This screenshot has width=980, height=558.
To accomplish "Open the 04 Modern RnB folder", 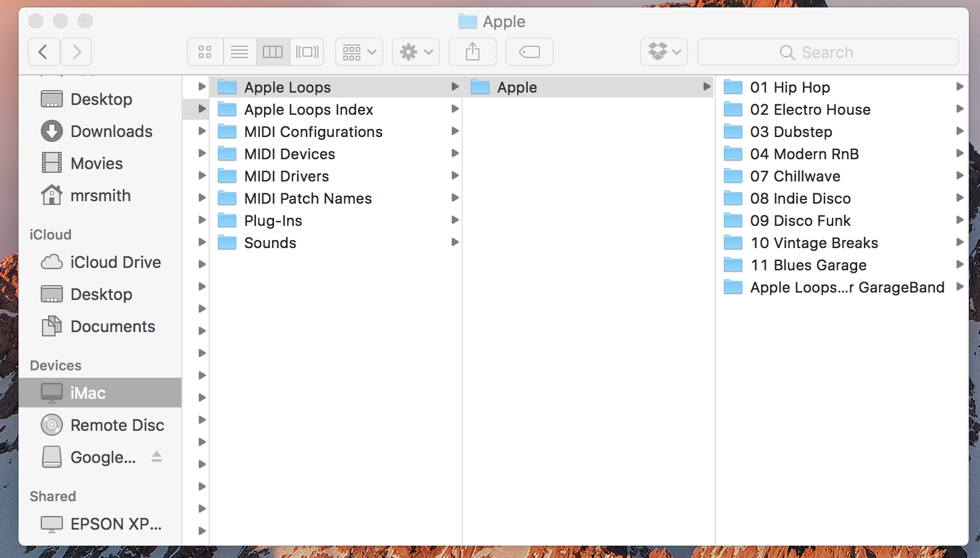I will 842,154.
